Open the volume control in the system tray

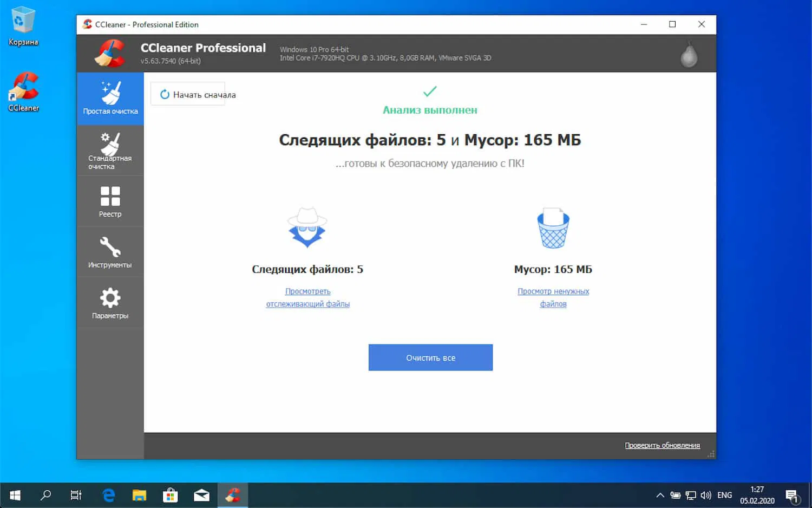(706, 494)
